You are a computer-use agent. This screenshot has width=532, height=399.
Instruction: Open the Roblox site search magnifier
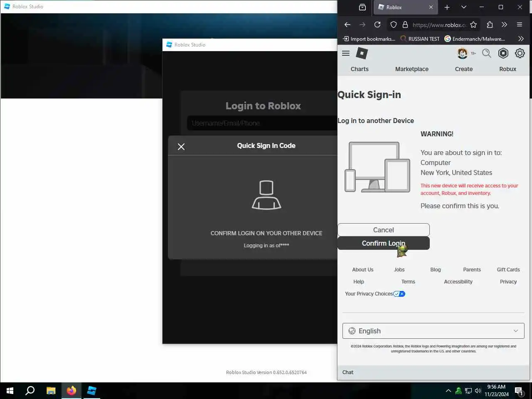(x=487, y=53)
